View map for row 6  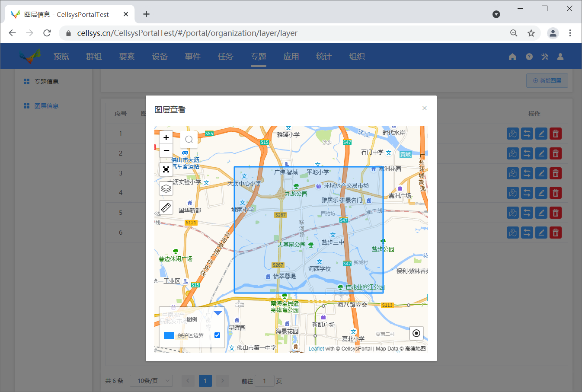click(x=513, y=233)
